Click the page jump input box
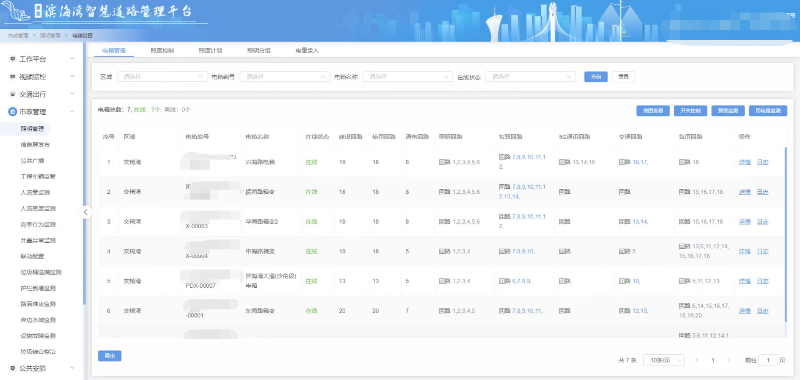Image resolution: width=800 pixels, height=380 pixels. pyautogui.click(x=768, y=360)
